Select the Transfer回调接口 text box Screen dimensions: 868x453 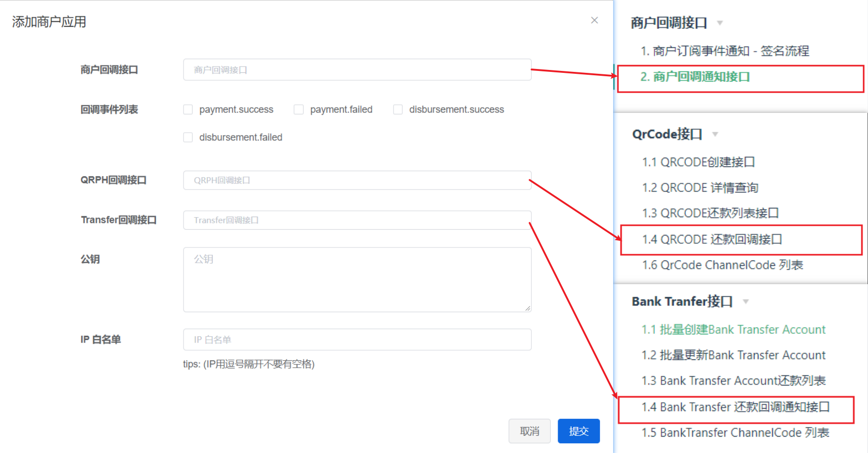357,220
